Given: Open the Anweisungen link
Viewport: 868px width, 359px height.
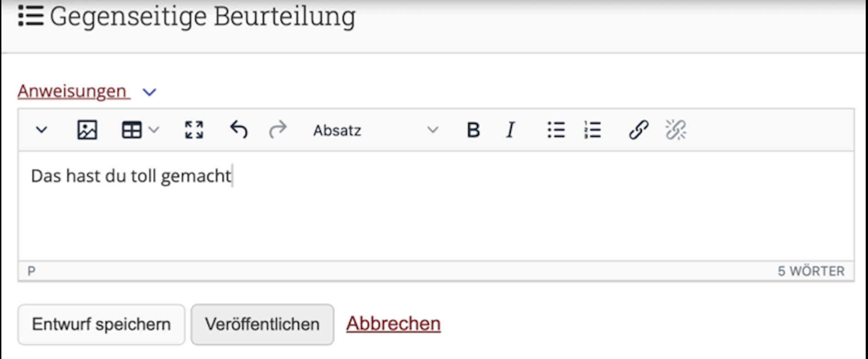Looking at the screenshot, I should tap(72, 91).
